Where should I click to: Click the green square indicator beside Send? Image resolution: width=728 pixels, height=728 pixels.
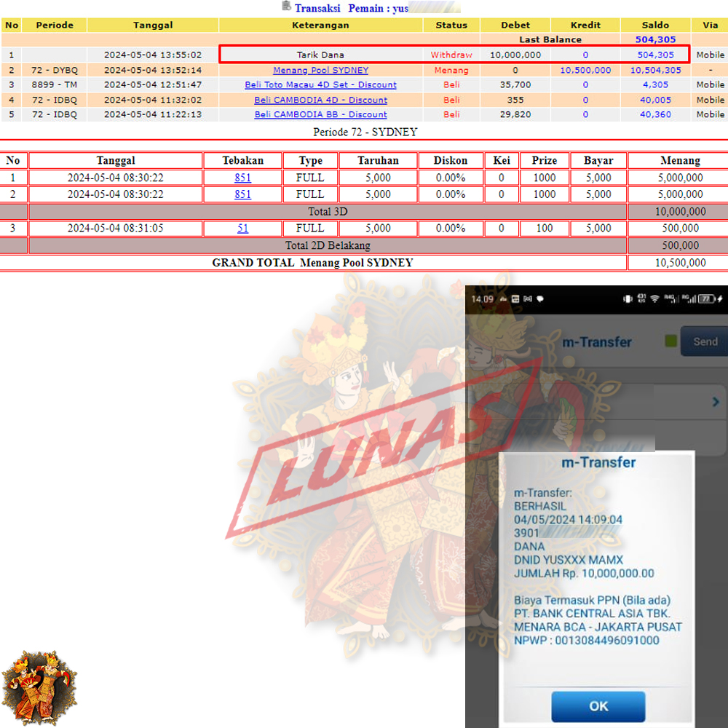tap(670, 341)
